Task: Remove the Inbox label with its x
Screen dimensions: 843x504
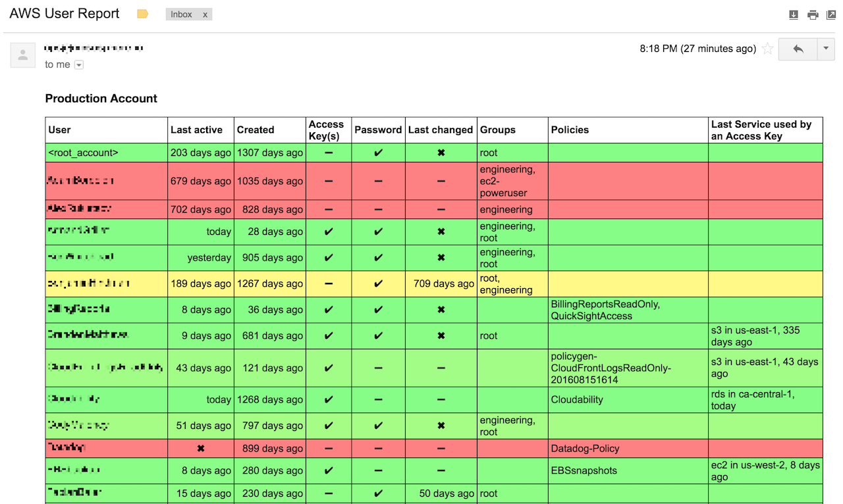Action: point(205,14)
